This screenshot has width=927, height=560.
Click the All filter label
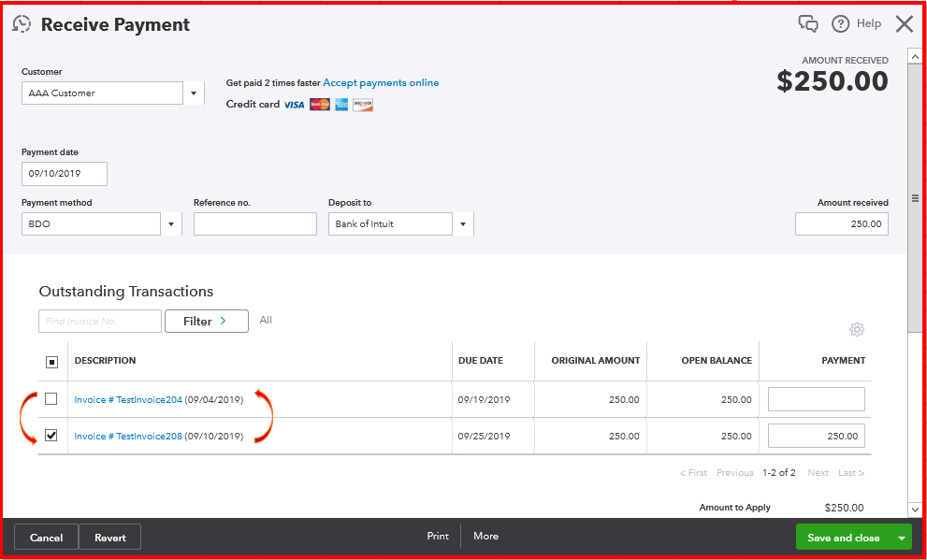point(266,320)
